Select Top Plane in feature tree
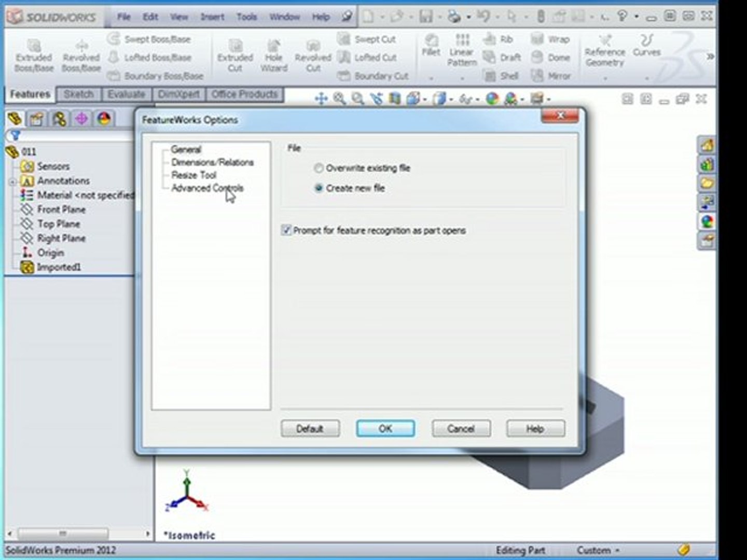747x560 pixels. [x=58, y=224]
